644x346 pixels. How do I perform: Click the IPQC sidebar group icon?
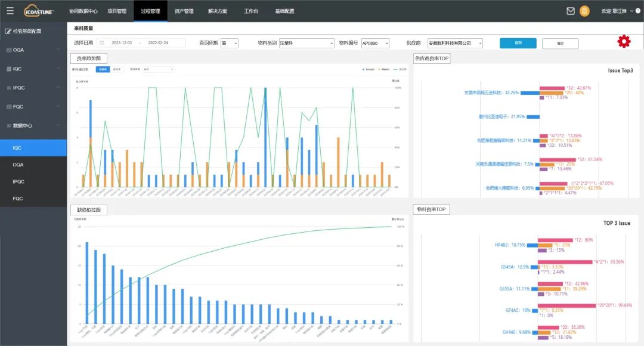tap(9, 88)
